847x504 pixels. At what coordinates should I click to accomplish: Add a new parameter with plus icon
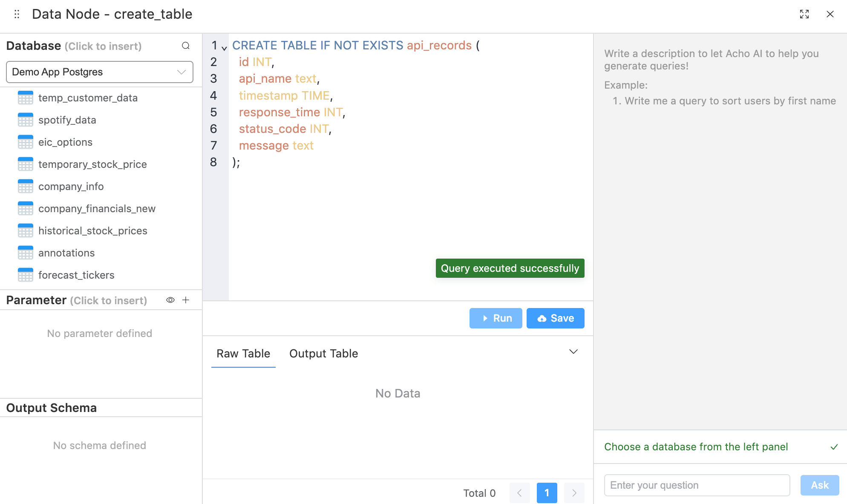(x=186, y=300)
